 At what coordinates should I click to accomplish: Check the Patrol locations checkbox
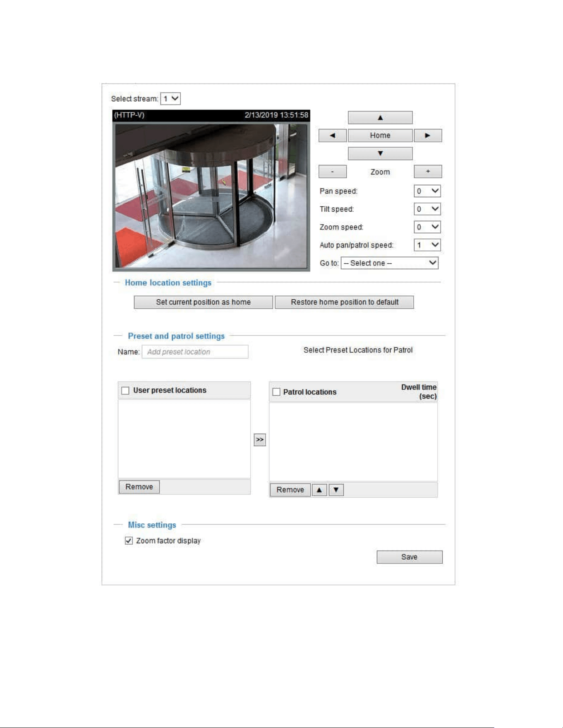pos(276,392)
